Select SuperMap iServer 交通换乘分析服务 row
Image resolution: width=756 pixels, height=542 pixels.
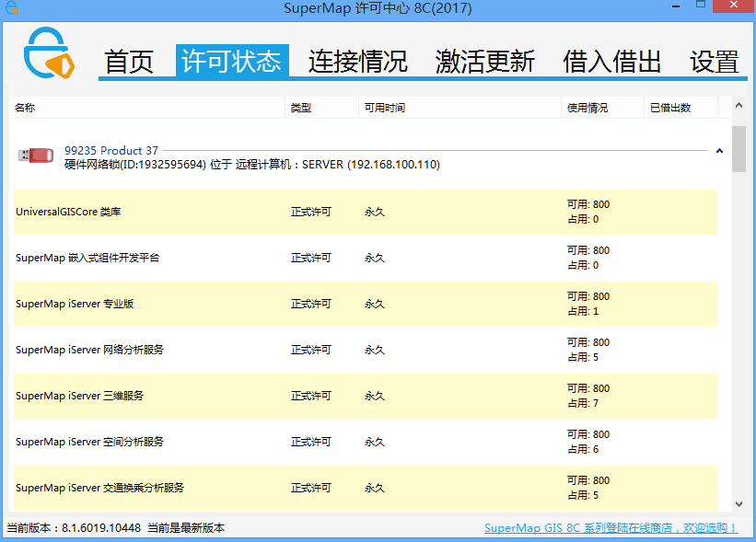366,488
